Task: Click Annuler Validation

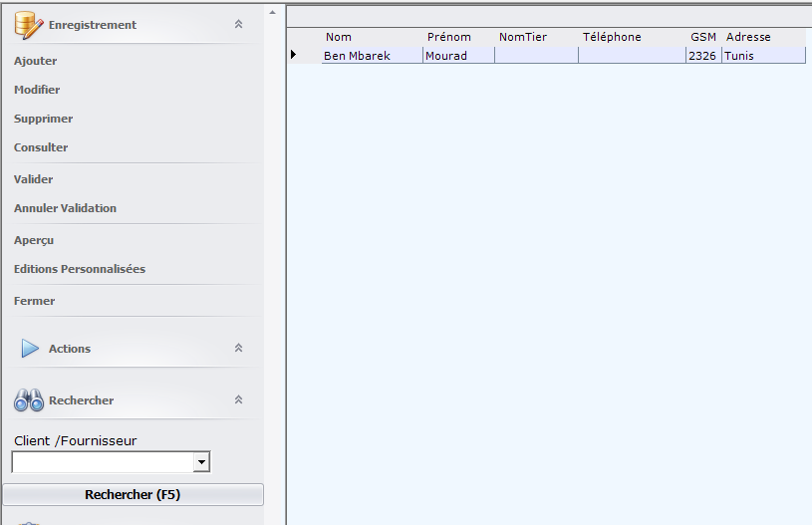Action: (x=65, y=208)
